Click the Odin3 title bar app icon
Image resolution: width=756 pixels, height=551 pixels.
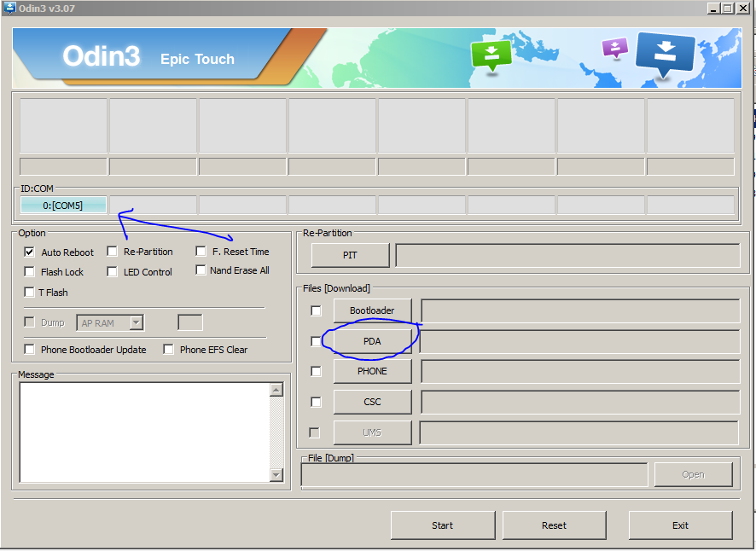(9, 8)
